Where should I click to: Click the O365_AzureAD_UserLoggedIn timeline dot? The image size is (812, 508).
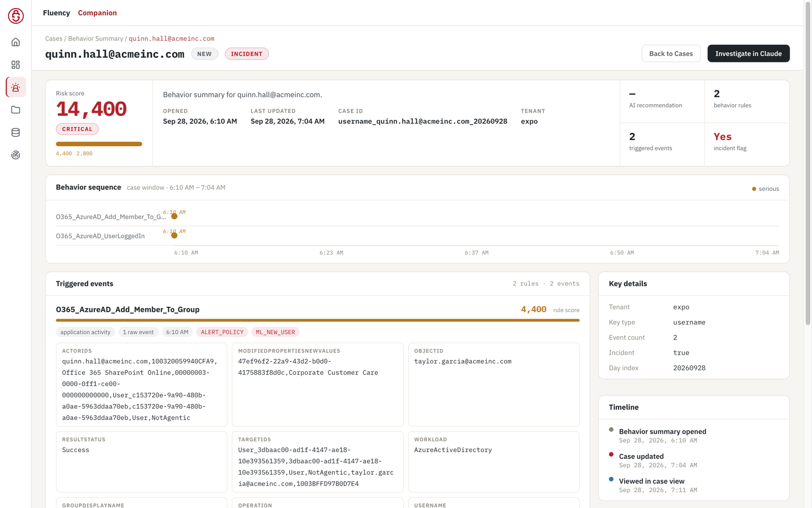[x=174, y=236]
